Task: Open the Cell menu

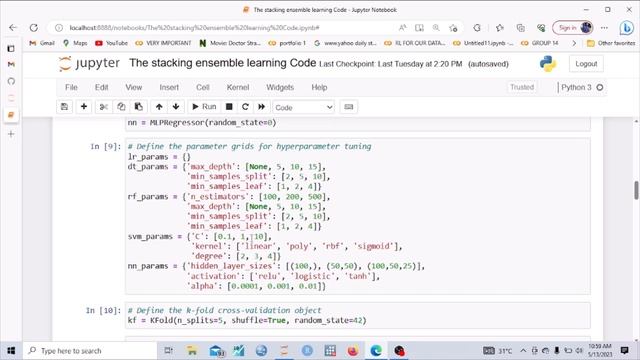Action: pyautogui.click(x=202, y=87)
